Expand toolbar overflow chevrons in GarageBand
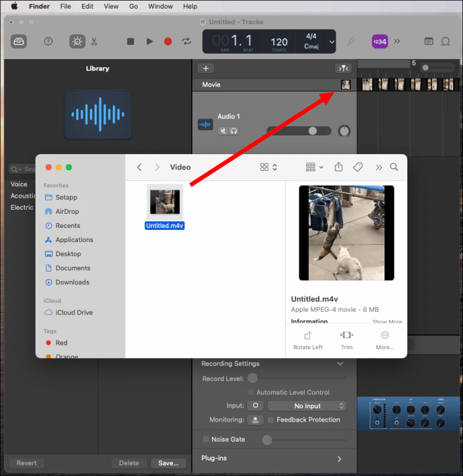The height and width of the screenshot is (476, 463). [x=397, y=41]
